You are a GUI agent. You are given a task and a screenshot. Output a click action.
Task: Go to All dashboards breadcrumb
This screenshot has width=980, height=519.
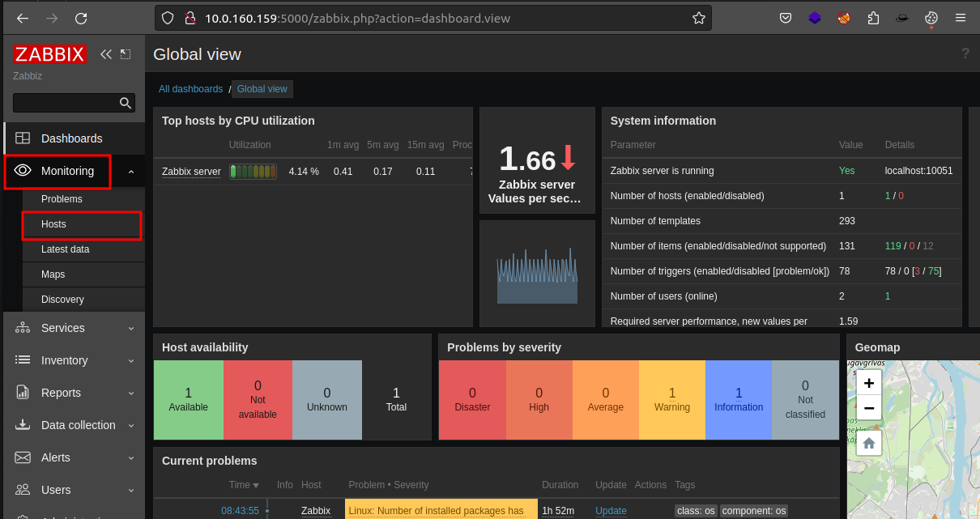point(190,89)
